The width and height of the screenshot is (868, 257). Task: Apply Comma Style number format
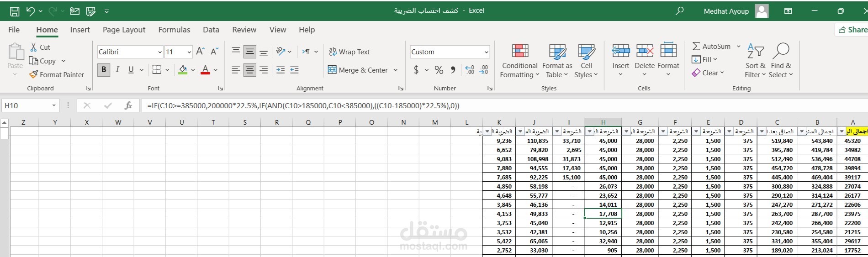click(x=453, y=70)
